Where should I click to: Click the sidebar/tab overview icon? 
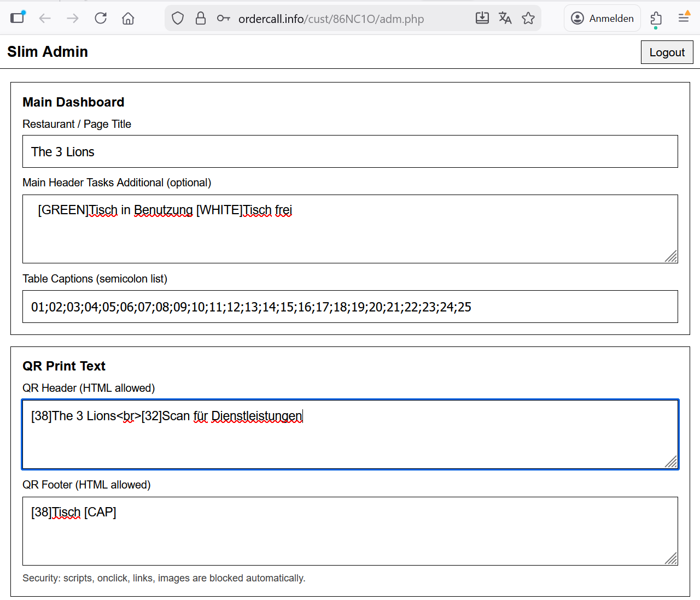(x=18, y=17)
